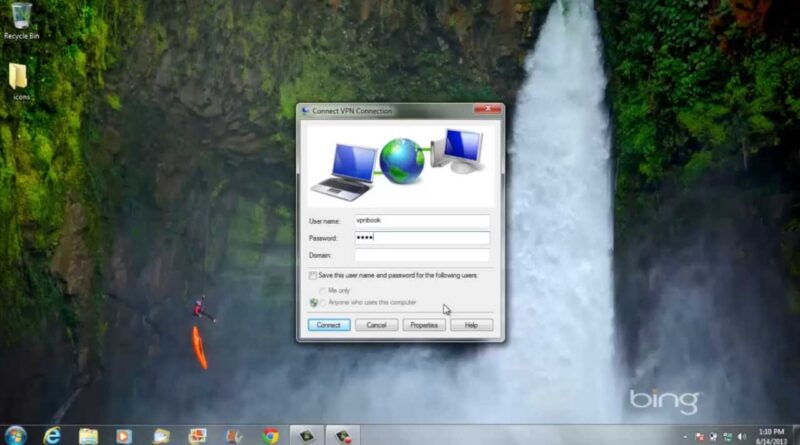Screen dimensions: 800x445
Task: Open the Recycle Bin desktop icon
Action: [21, 20]
